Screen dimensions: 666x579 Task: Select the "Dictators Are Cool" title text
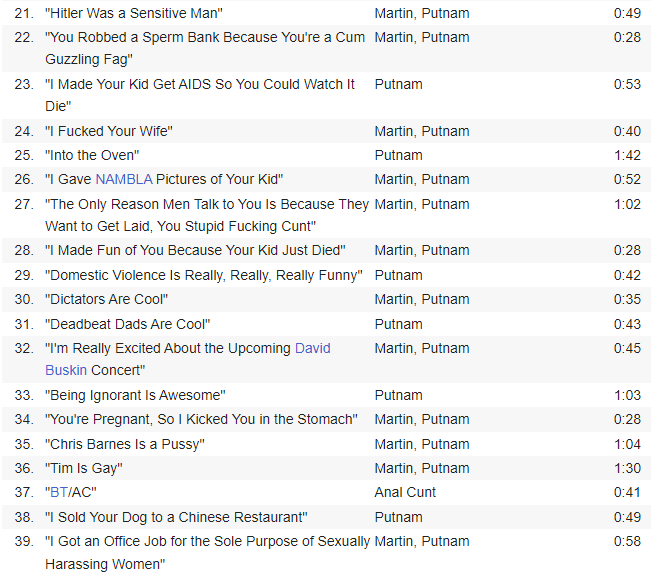pos(107,299)
